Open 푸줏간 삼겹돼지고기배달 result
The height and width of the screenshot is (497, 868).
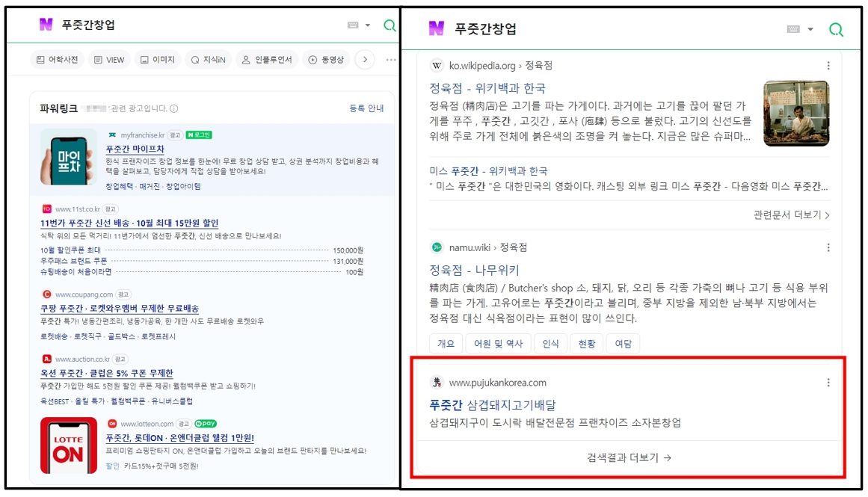[x=493, y=405]
